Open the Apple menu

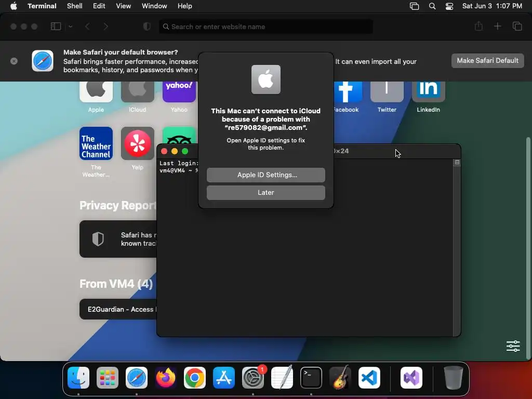[x=14, y=6]
